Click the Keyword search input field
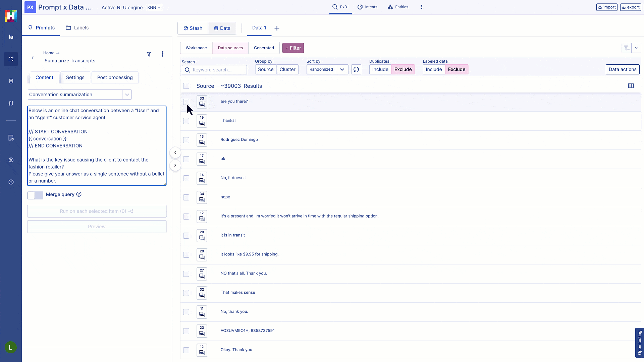The width and height of the screenshot is (644, 362). (218, 70)
